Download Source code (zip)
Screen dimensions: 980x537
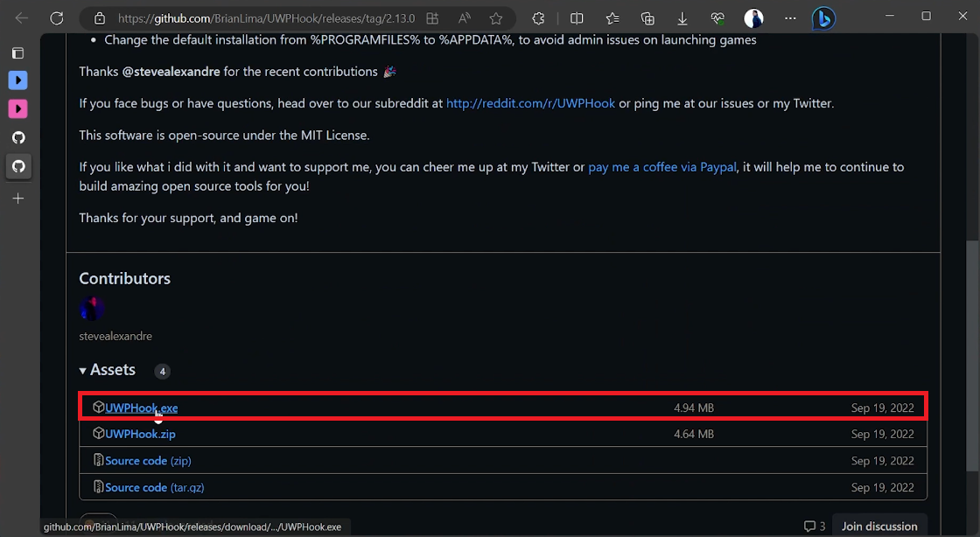click(x=148, y=461)
